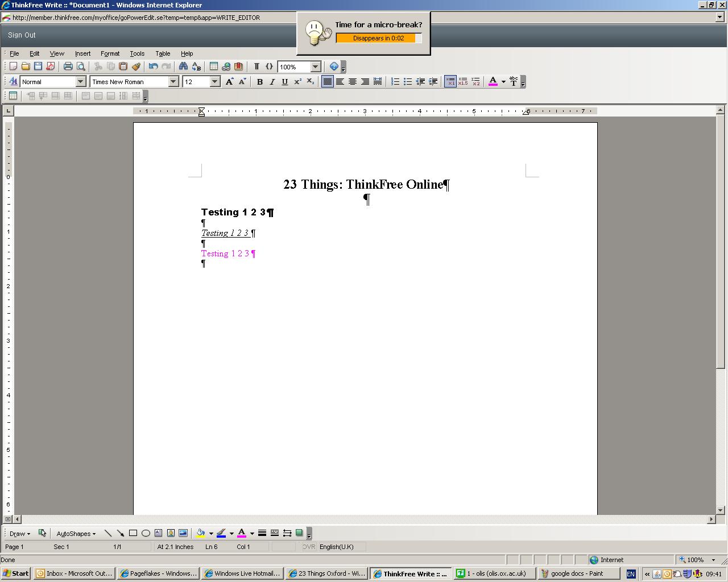Insert a table from the standard toolbar
Screen dimensions: 728x582
point(214,66)
